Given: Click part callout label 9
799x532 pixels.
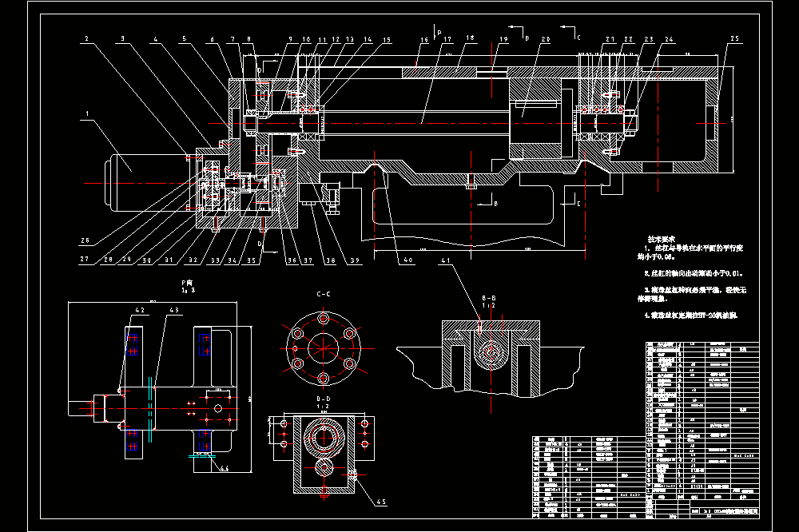Looking at the screenshot, I should click(x=291, y=39).
